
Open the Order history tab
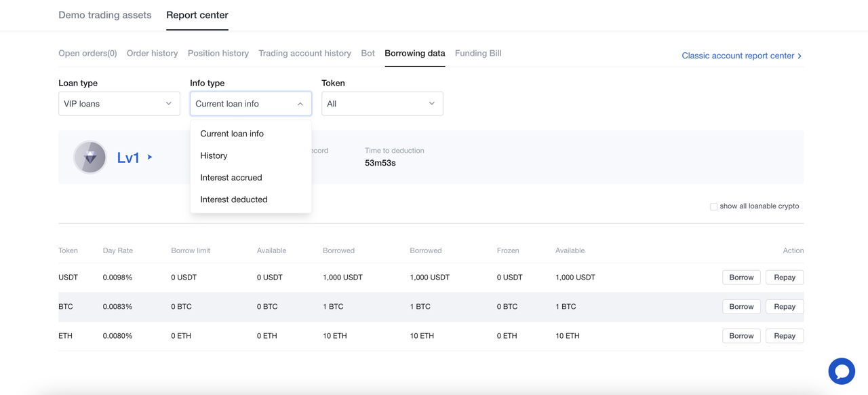(x=152, y=53)
